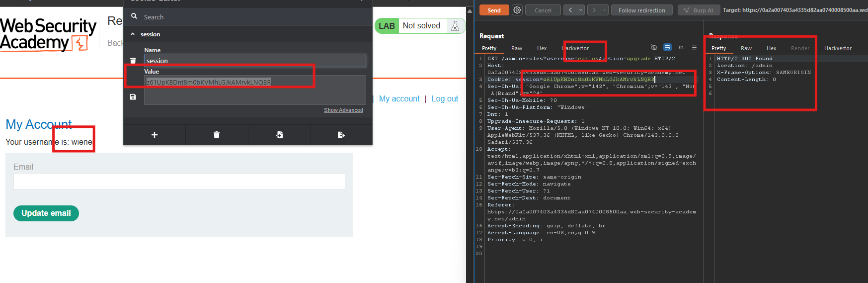Screen dimensions: 868x283
Task: Click the 'Priority: u=0, i' header line
Action: 515,240
